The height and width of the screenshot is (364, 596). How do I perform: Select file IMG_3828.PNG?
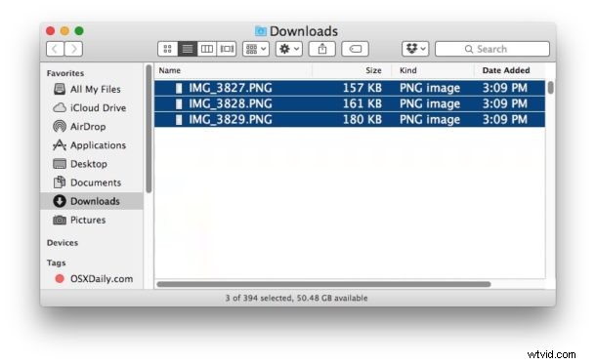pyautogui.click(x=350, y=103)
